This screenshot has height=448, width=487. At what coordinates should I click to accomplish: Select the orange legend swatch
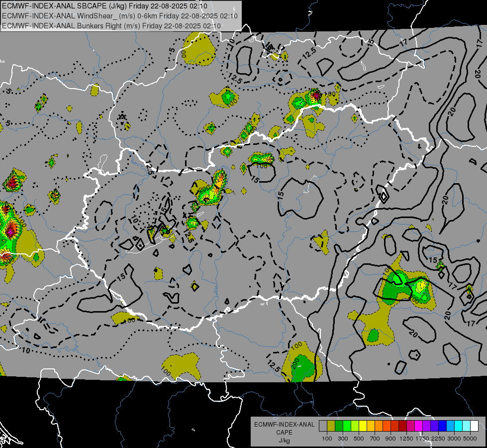[x=379, y=426]
